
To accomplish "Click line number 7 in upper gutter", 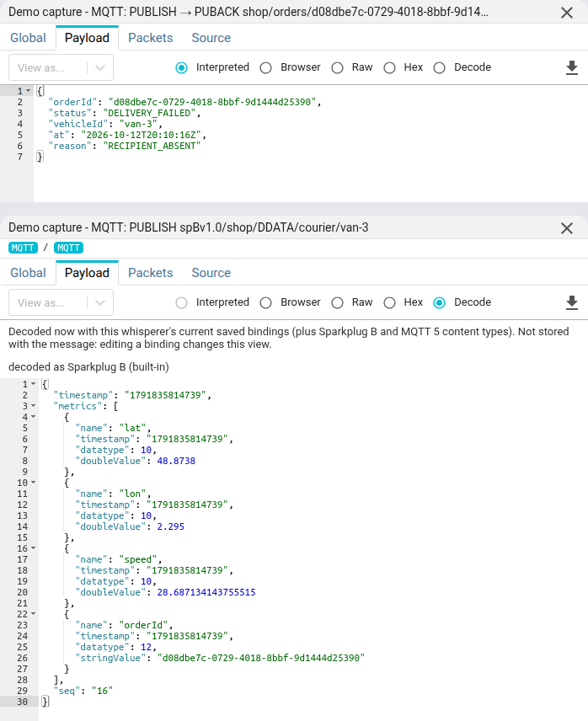I will coord(19,157).
